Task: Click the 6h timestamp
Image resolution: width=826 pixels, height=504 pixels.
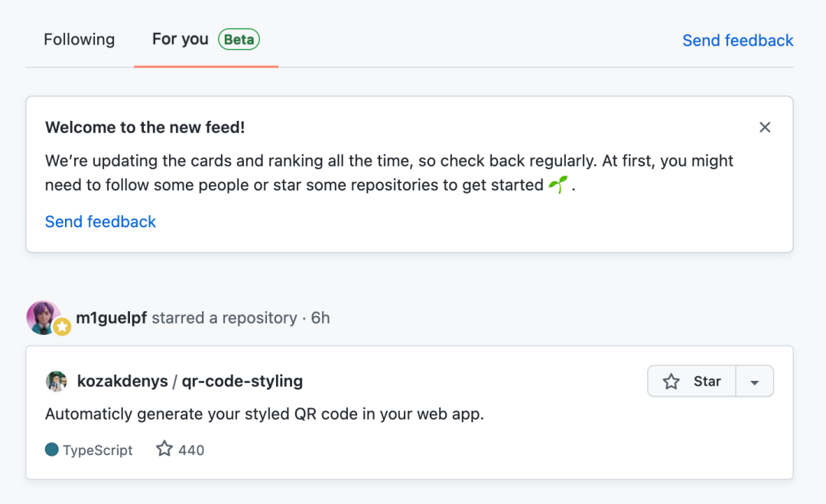Action: (x=320, y=318)
